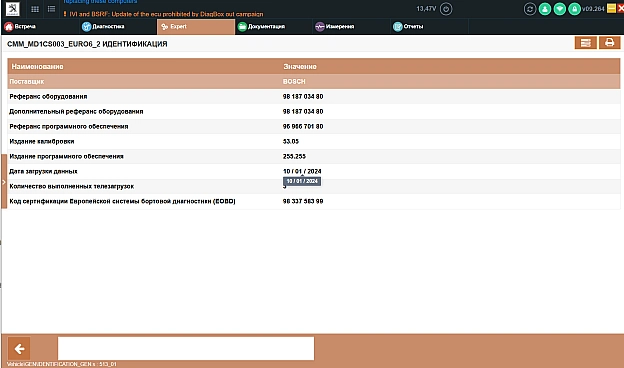Click the CMM_MD1CS003_EURO6_2 page title

point(87,44)
